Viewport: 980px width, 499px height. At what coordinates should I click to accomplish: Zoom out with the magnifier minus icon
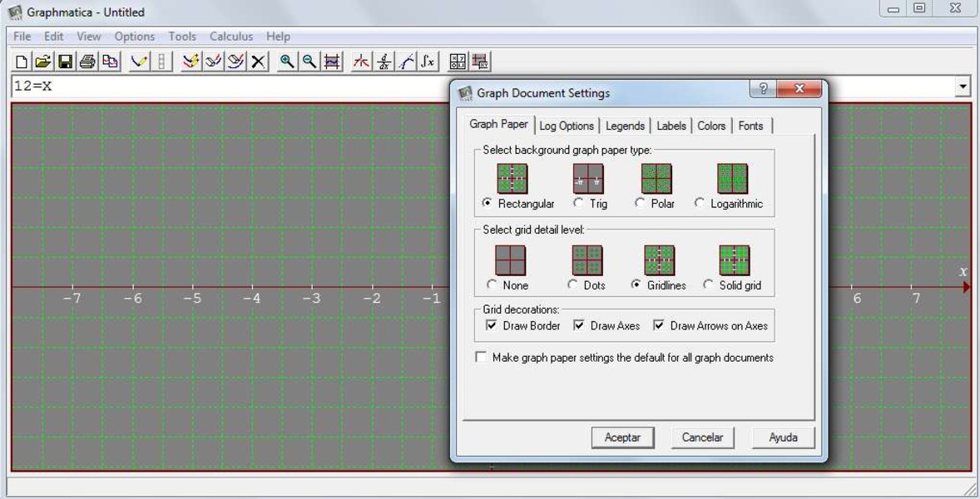[309, 62]
